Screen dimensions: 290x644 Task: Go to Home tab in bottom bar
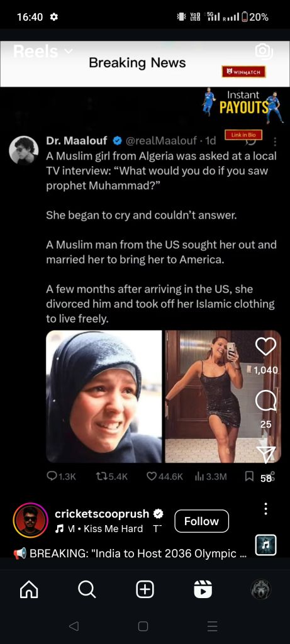tap(29, 590)
